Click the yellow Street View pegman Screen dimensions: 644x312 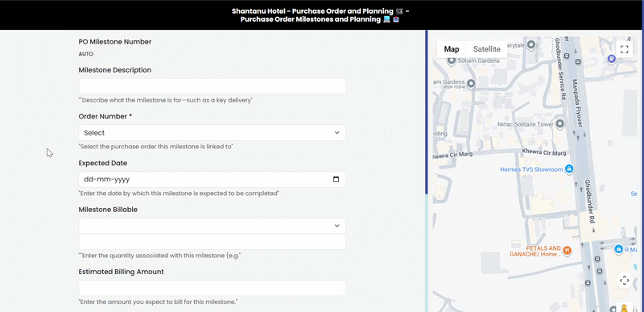(x=625, y=308)
